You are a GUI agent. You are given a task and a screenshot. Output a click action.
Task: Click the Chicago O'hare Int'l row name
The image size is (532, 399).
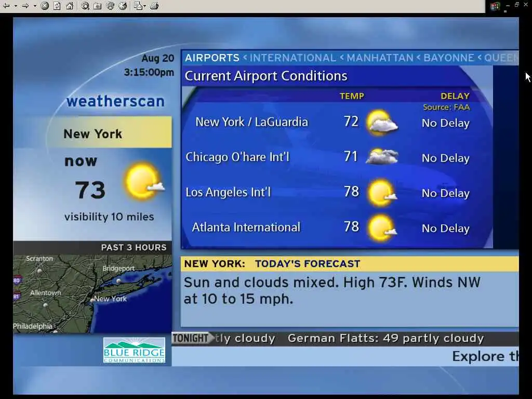point(237,157)
